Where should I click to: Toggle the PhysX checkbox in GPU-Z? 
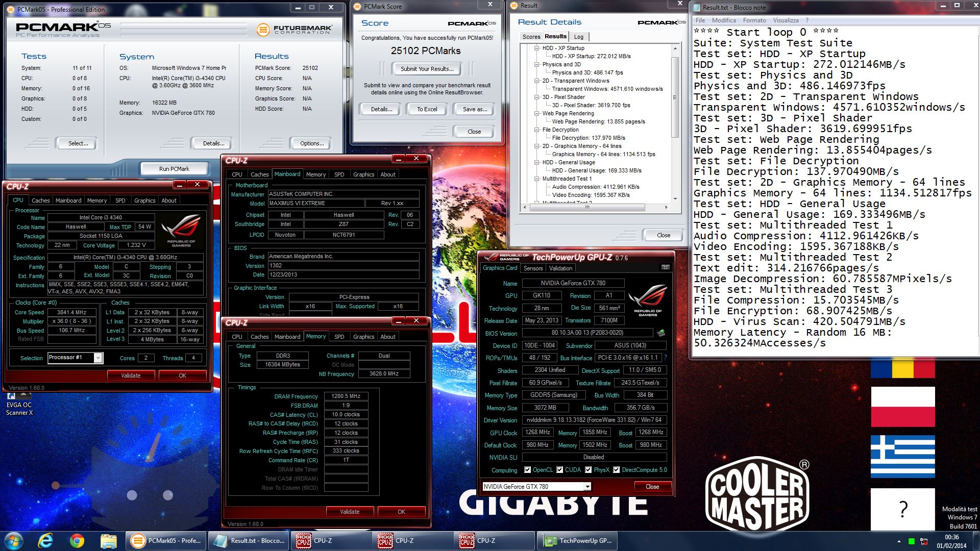tap(589, 470)
